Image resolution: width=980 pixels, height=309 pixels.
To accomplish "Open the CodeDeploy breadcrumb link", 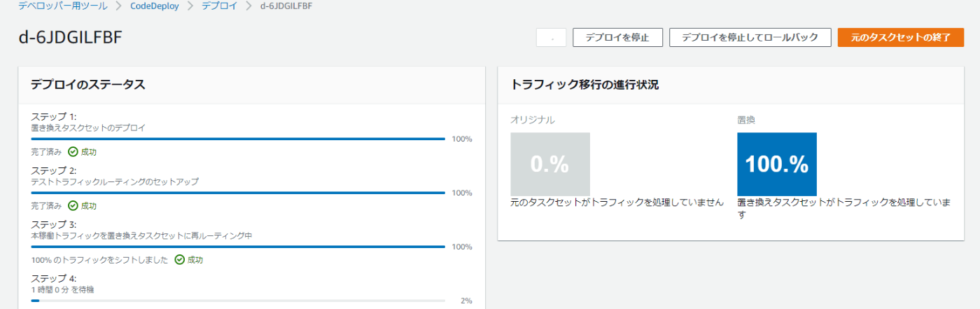I will click(155, 6).
